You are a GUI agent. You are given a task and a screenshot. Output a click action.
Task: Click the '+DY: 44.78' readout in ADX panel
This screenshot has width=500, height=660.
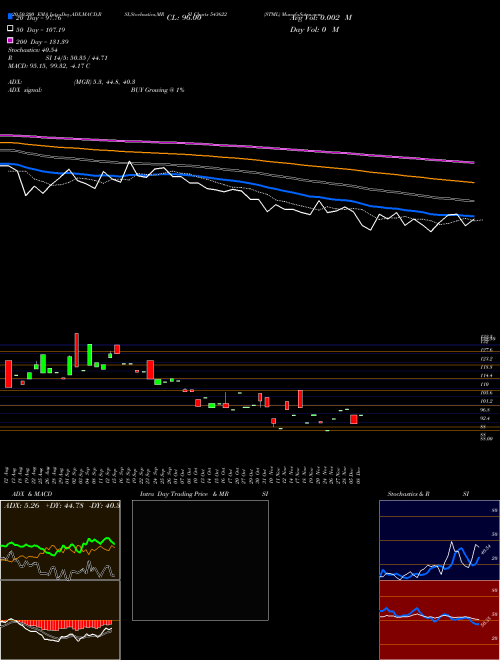(64, 506)
